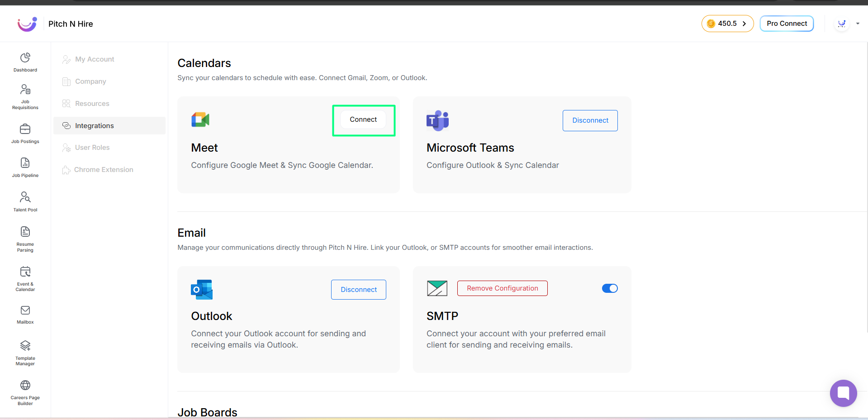This screenshot has height=420, width=868.
Task: Select Resources settings menu item
Action: pyautogui.click(x=109, y=104)
